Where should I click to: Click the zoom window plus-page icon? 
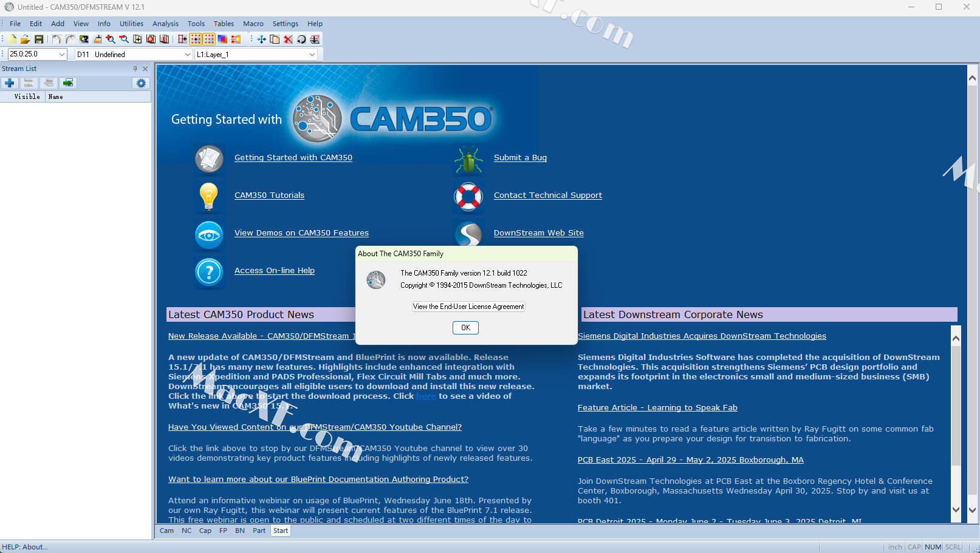pos(137,39)
